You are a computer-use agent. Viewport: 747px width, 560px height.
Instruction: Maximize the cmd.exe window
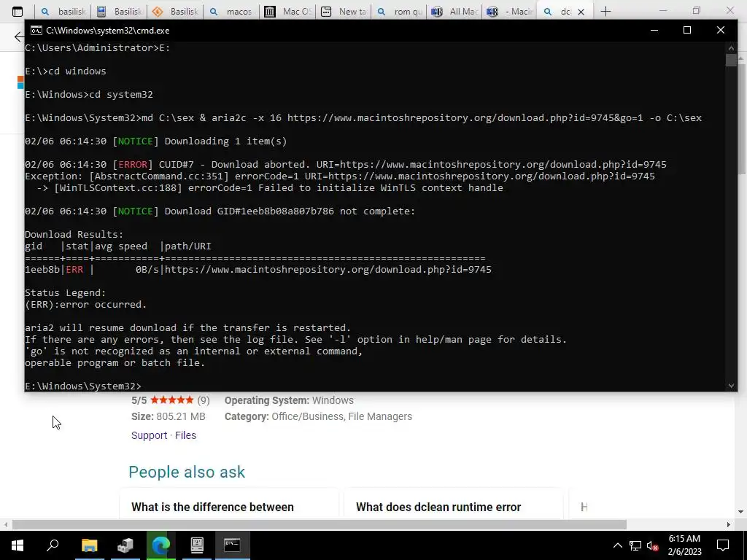pos(687,30)
